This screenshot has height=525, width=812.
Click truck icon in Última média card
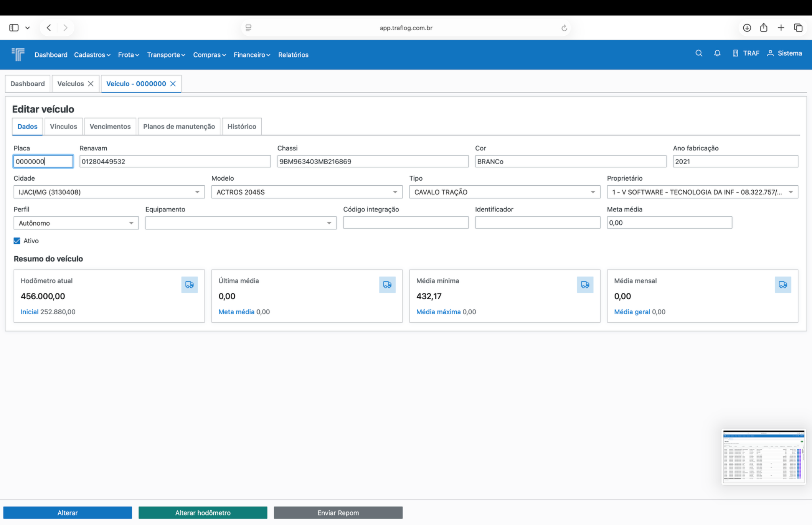click(387, 285)
